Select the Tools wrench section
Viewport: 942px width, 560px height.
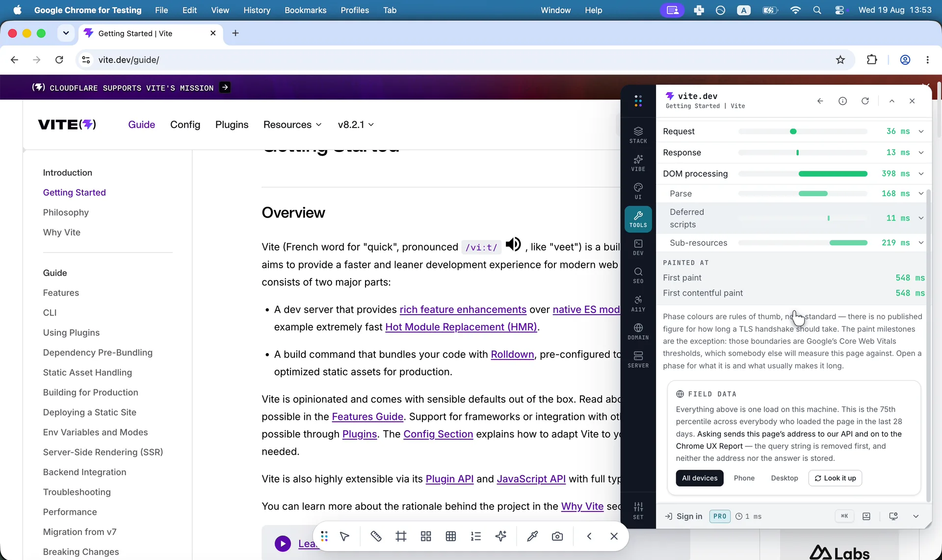[x=638, y=219]
